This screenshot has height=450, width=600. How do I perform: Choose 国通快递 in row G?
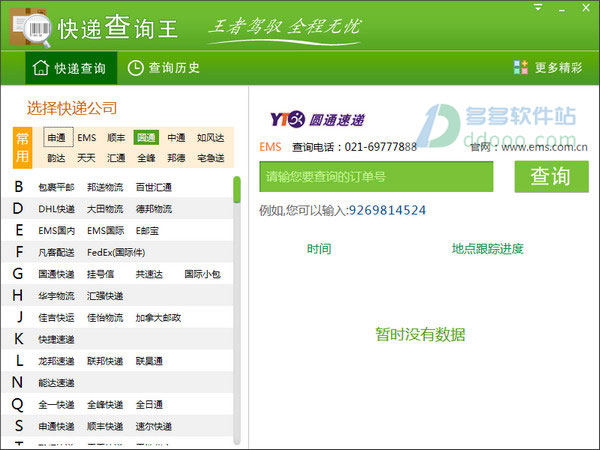tap(56, 274)
